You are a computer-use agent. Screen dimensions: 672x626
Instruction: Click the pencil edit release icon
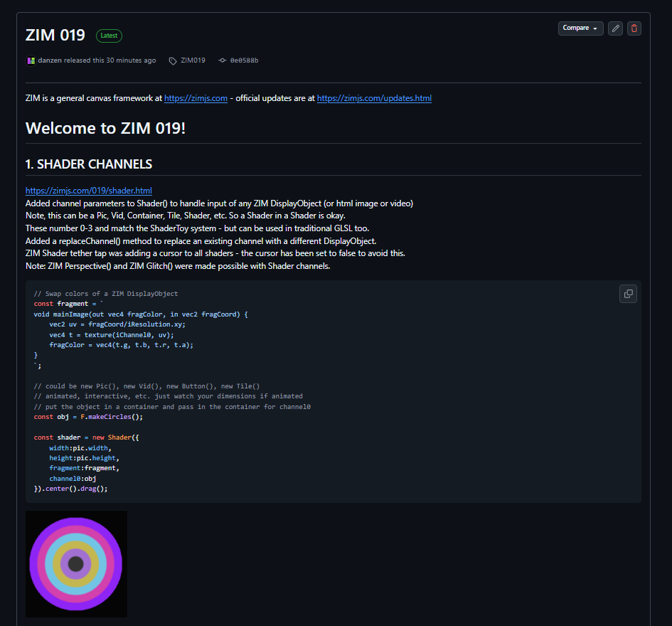615,28
